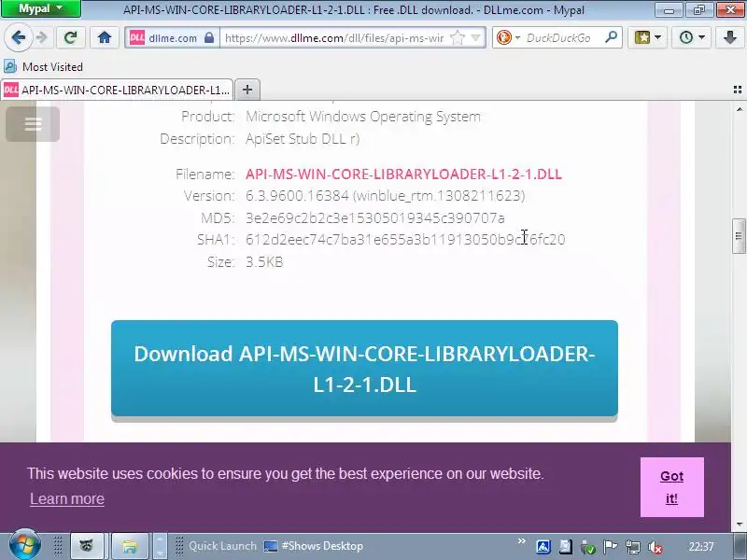Click the search magnifier icon
The image size is (747, 560).
612,37
